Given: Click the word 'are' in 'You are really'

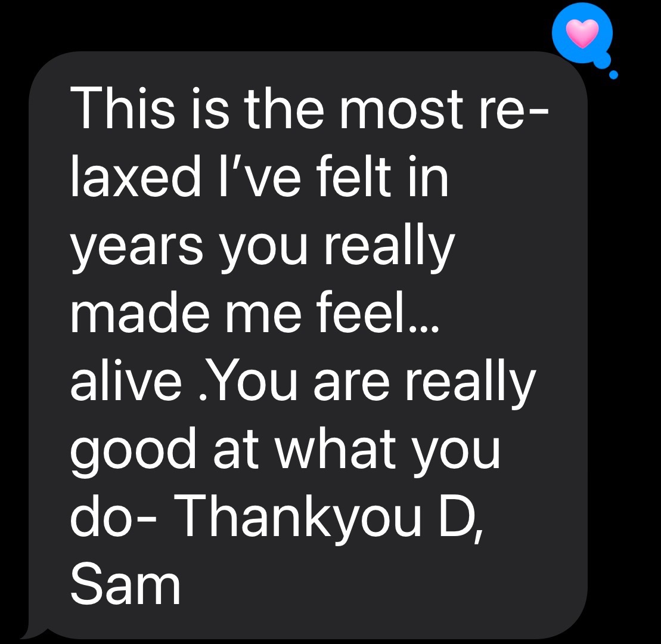Looking at the screenshot, I should pyautogui.click(x=352, y=383).
